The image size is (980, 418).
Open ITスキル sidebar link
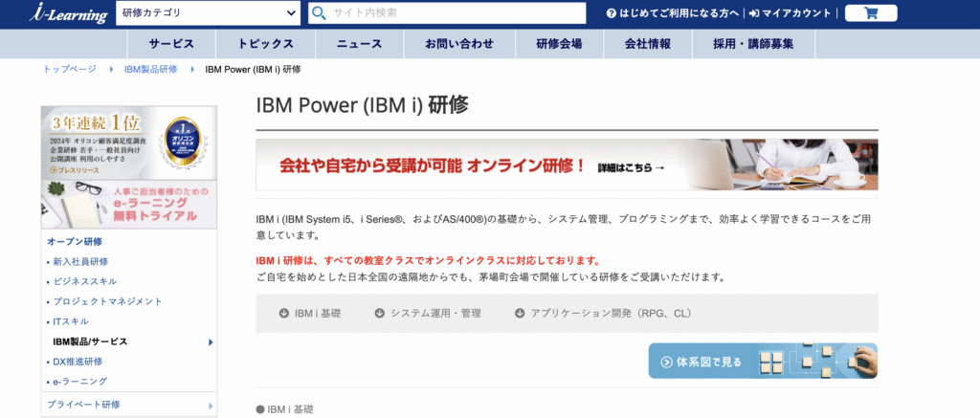71,321
